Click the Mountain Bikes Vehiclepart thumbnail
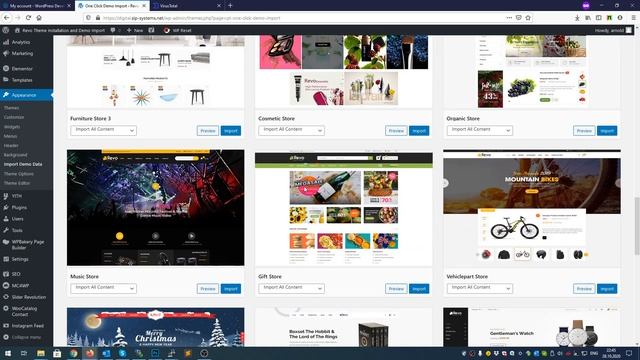This screenshot has height=360, width=640. [532, 207]
